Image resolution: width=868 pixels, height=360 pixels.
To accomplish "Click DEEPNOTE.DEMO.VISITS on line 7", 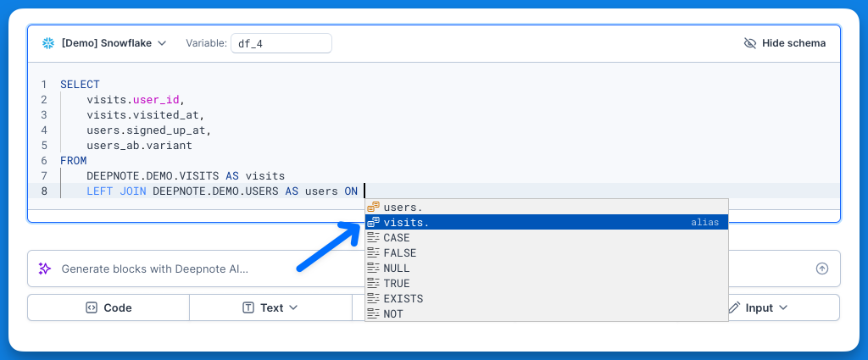I will click(153, 176).
